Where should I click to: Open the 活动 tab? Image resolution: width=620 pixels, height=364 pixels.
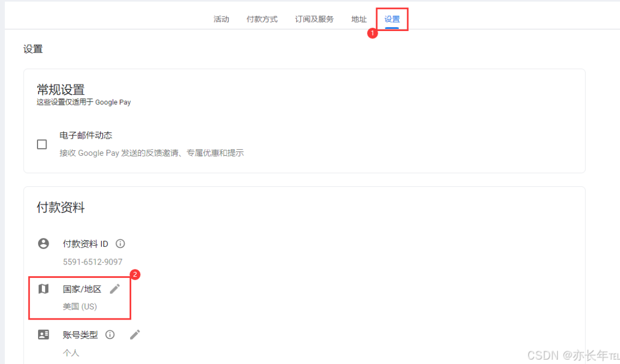pos(221,19)
